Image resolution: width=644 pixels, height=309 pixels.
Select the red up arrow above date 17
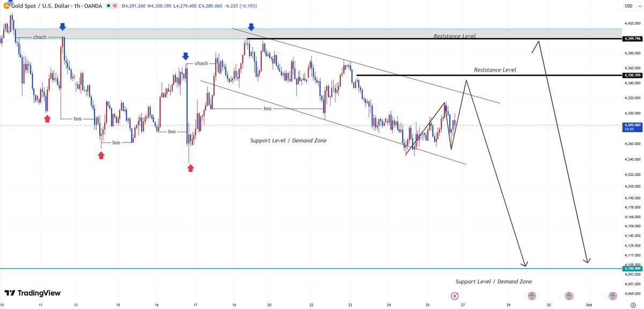(x=191, y=168)
